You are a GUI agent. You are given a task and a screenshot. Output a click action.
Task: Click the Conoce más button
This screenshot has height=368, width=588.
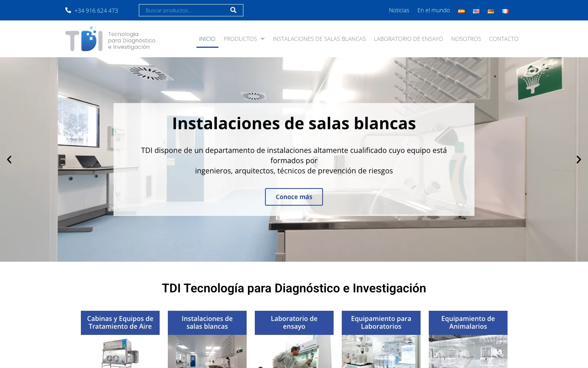tap(294, 197)
